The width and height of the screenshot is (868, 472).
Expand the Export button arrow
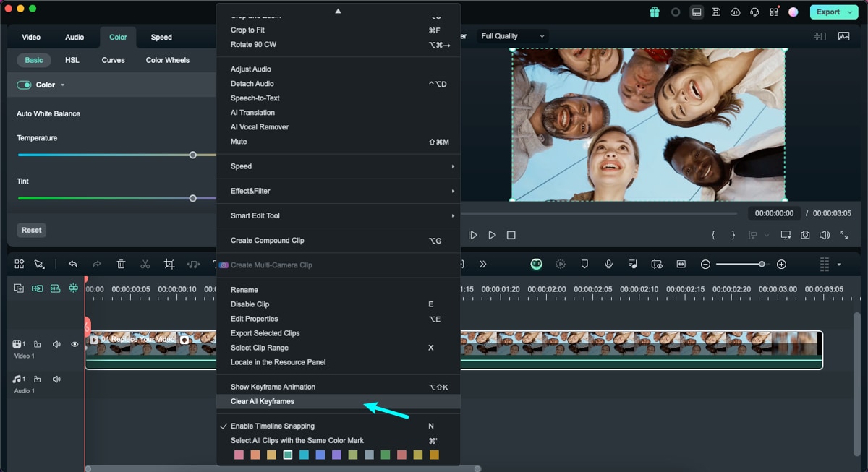[851, 12]
